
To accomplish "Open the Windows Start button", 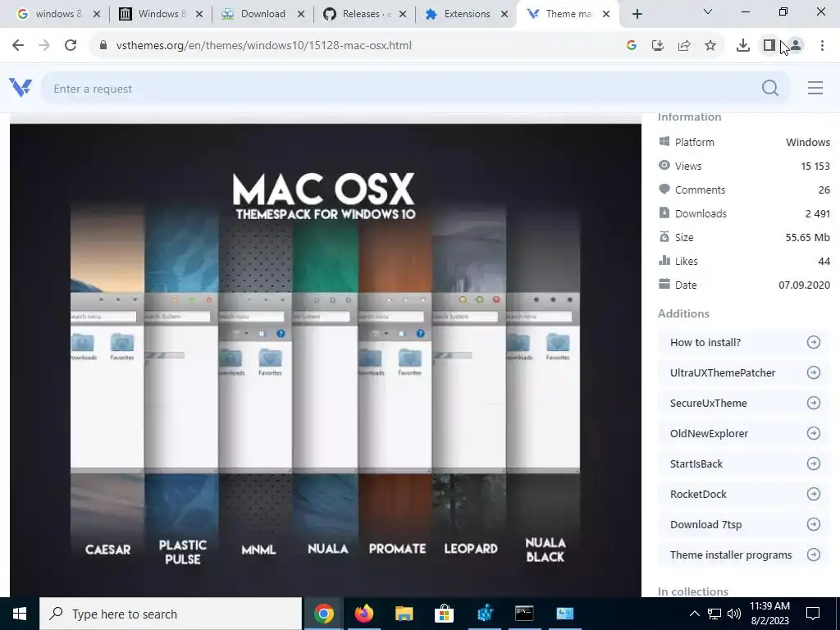I will [x=20, y=614].
